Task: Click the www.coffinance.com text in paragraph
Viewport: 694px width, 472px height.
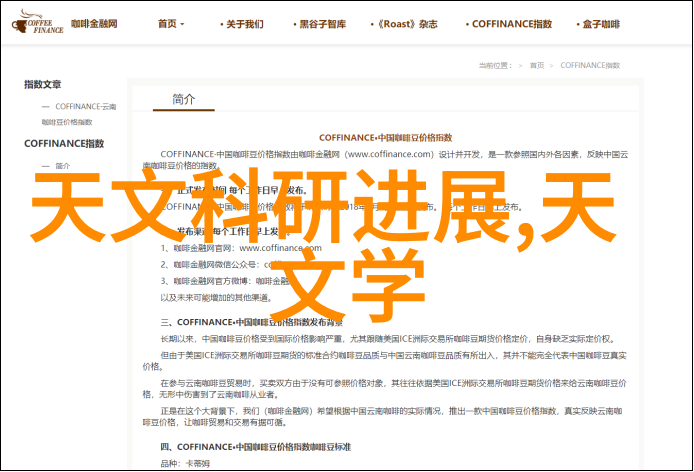Action: (x=390, y=154)
